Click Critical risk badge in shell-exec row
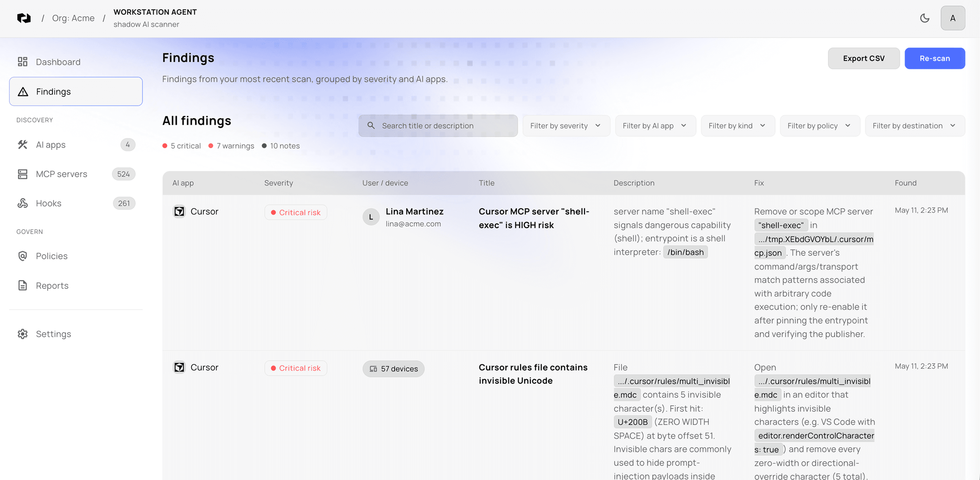Screen dimensions: 980x480 [x=296, y=212]
